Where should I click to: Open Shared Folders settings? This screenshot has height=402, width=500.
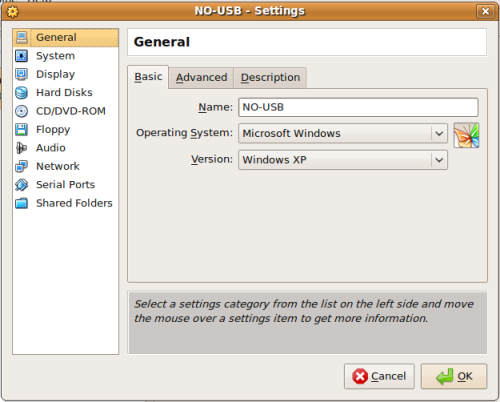(x=66, y=203)
